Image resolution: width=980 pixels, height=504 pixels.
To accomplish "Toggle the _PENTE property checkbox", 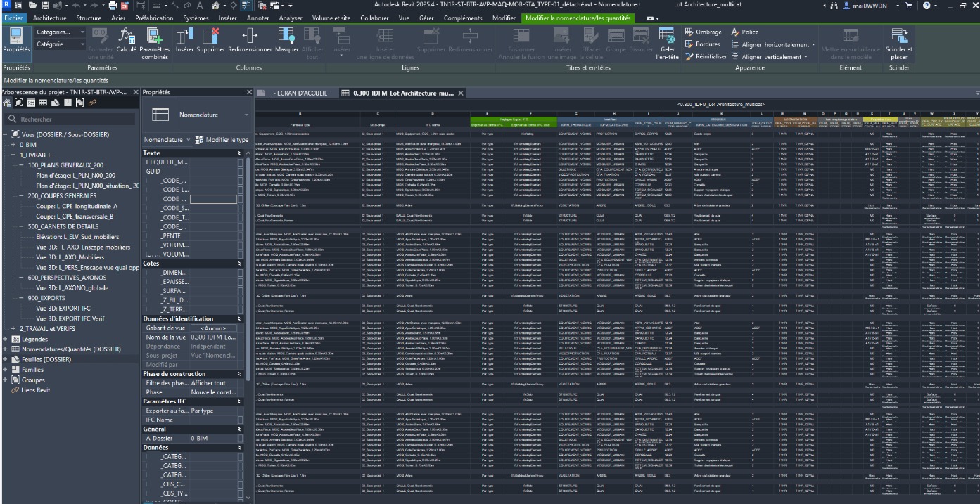I will [241, 236].
